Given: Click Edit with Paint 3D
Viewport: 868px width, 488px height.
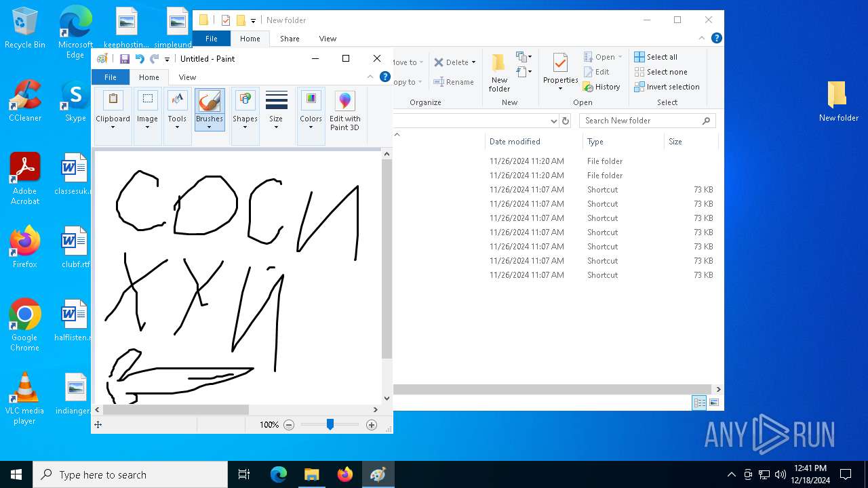Looking at the screenshot, I should tap(344, 110).
